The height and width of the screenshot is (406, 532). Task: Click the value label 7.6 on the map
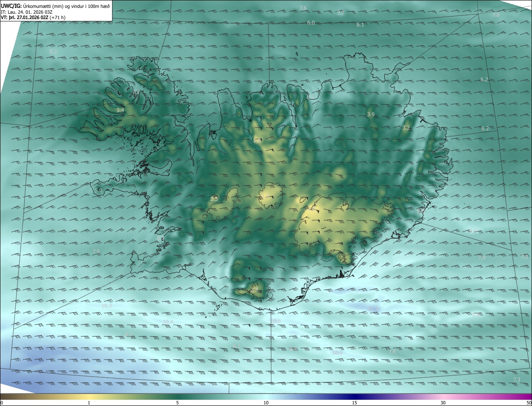point(303,8)
